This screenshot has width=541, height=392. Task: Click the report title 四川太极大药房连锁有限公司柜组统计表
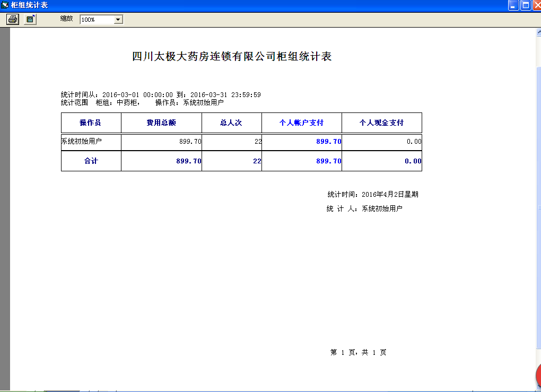(232, 56)
